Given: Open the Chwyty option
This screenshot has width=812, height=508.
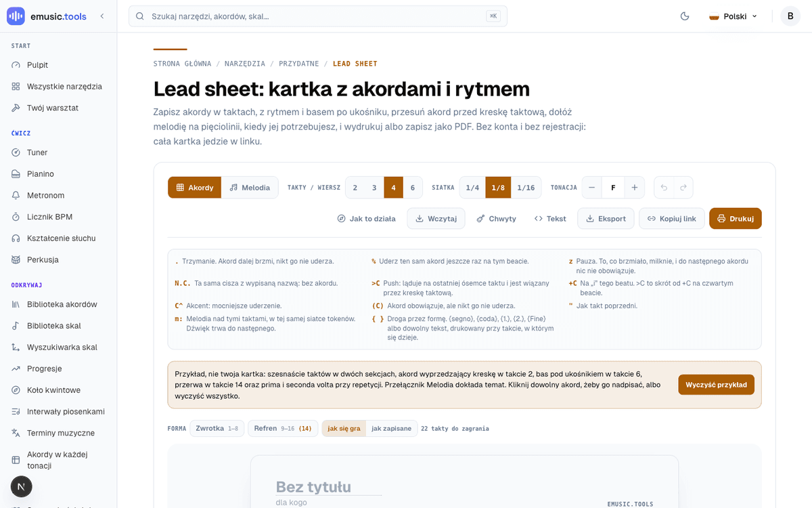Looking at the screenshot, I should [496, 219].
